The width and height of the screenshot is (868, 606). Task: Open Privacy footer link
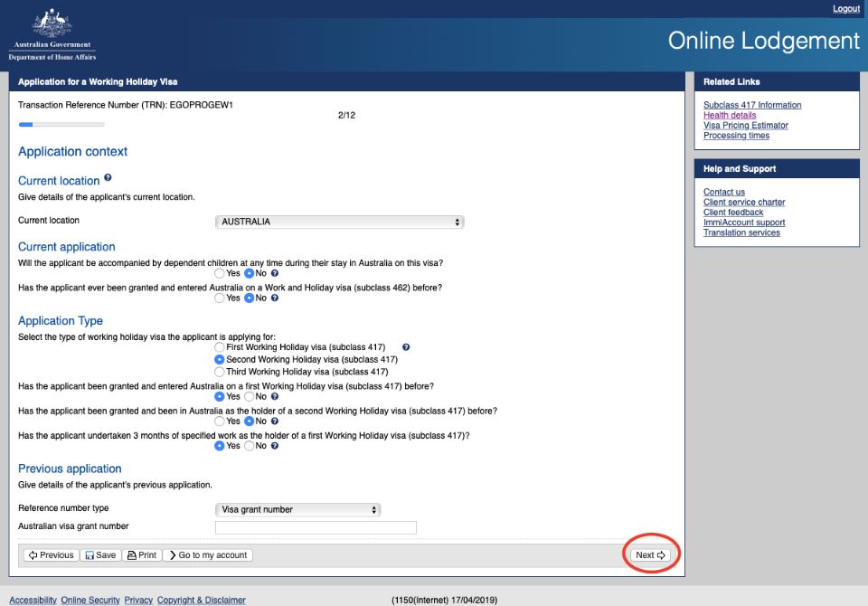138,600
